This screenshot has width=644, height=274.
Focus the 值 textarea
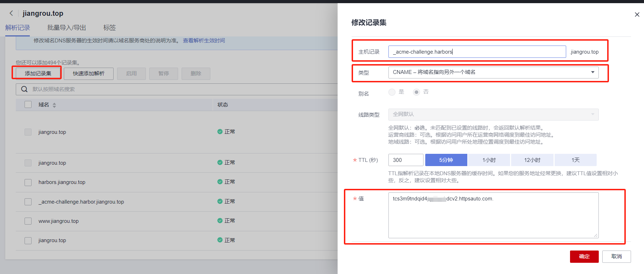coord(493,215)
